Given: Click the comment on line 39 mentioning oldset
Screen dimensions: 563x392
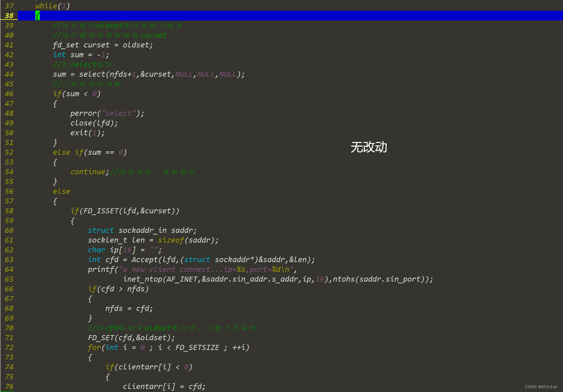Looking at the screenshot, I should pos(120,26).
